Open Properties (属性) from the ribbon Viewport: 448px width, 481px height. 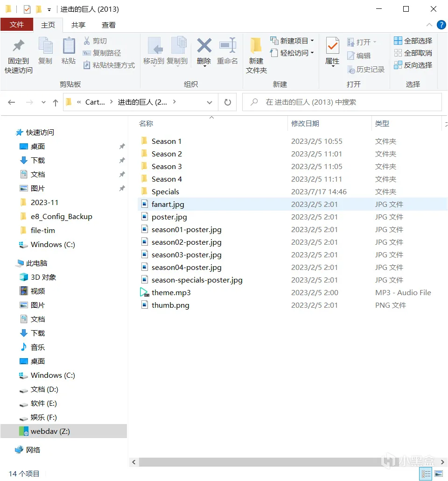[332, 51]
